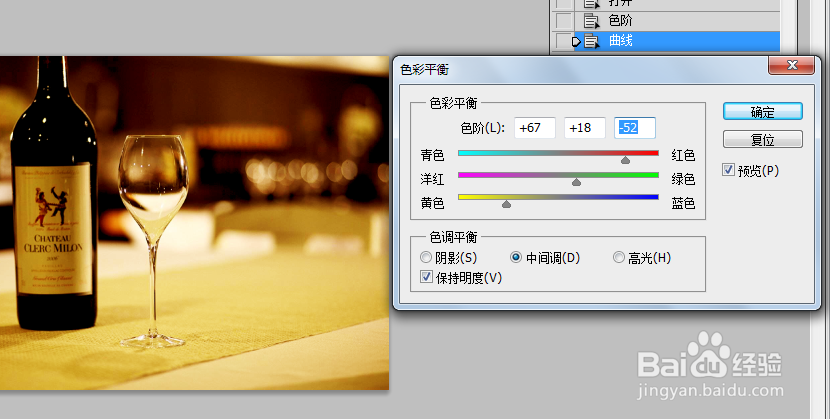Close the 色彩平衡 dialog
Image resolution: width=830 pixels, height=419 pixels.
[791, 66]
